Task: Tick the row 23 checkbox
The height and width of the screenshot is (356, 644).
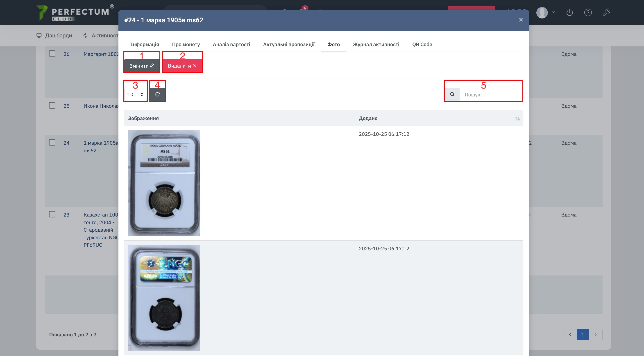Action: pyautogui.click(x=52, y=214)
